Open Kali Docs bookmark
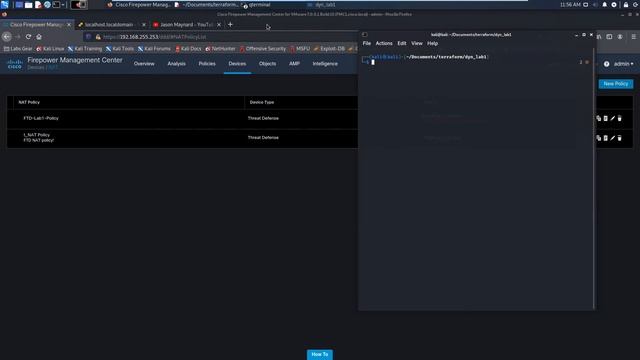Viewport: 640px width, 360px height. click(x=188, y=49)
